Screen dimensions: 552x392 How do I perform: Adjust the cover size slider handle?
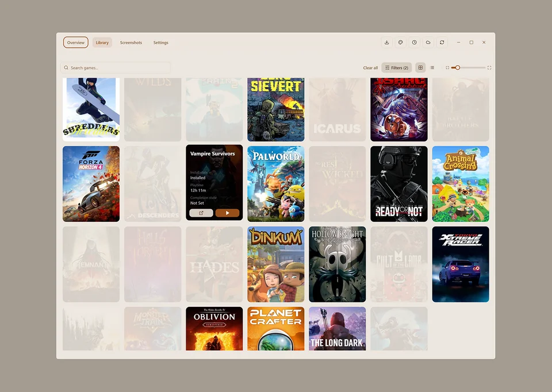[457, 68]
